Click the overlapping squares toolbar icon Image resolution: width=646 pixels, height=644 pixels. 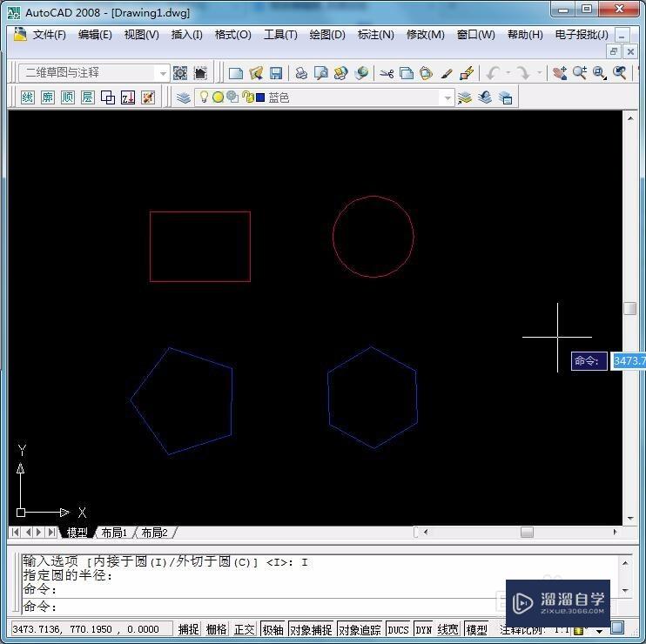(108, 97)
